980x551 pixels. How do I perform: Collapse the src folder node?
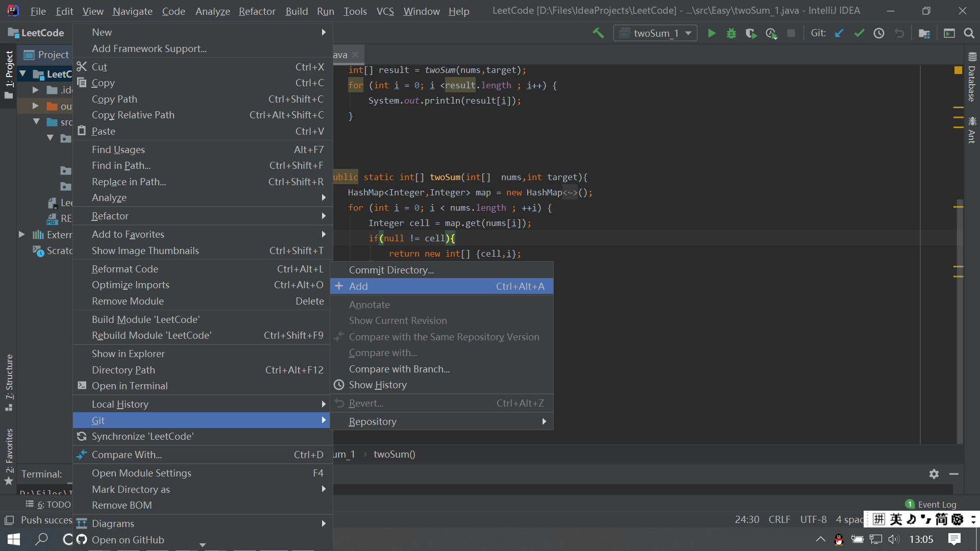click(36, 122)
